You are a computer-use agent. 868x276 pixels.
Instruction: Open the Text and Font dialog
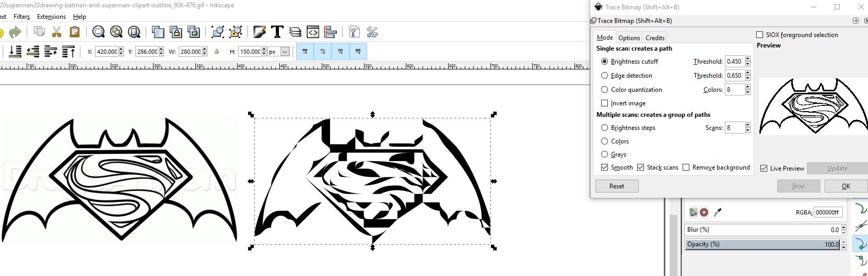click(x=277, y=32)
